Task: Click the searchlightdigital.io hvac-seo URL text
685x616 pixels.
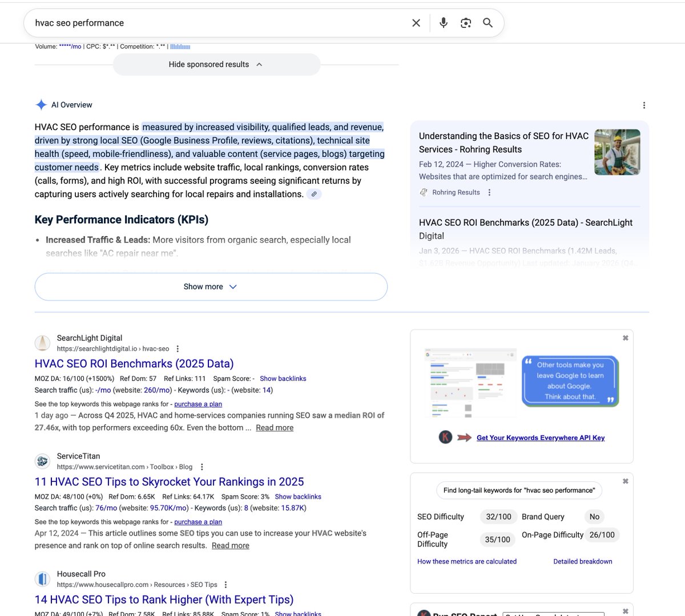Action: (x=113, y=348)
